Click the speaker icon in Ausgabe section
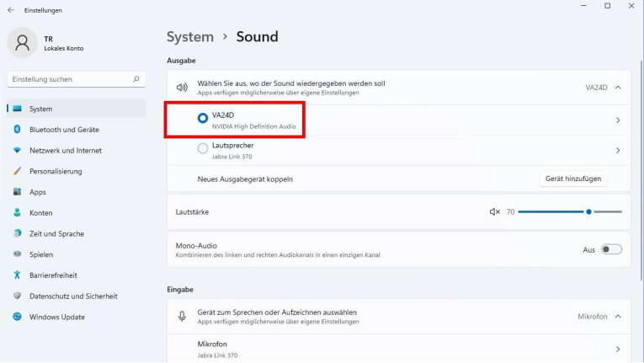 (182, 87)
